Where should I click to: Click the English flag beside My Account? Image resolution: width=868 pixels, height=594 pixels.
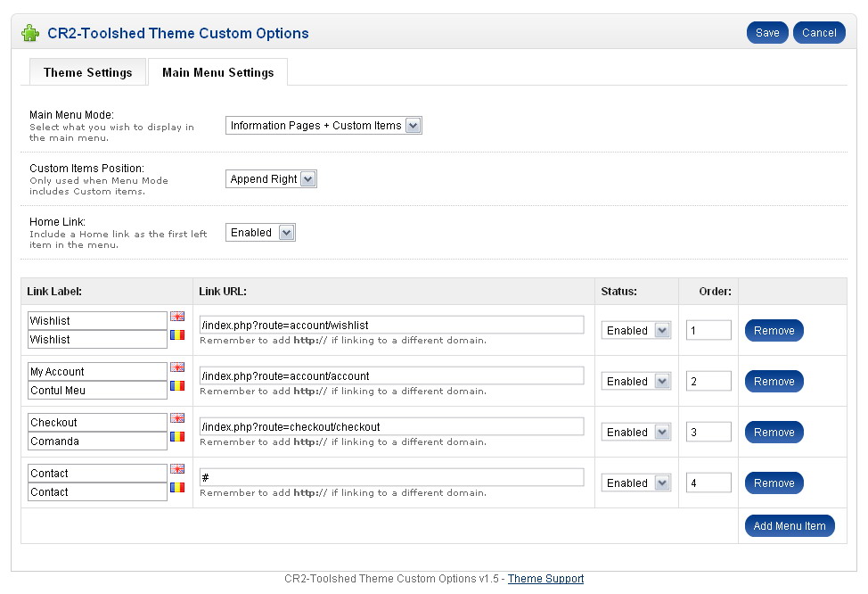tap(177, 367)
